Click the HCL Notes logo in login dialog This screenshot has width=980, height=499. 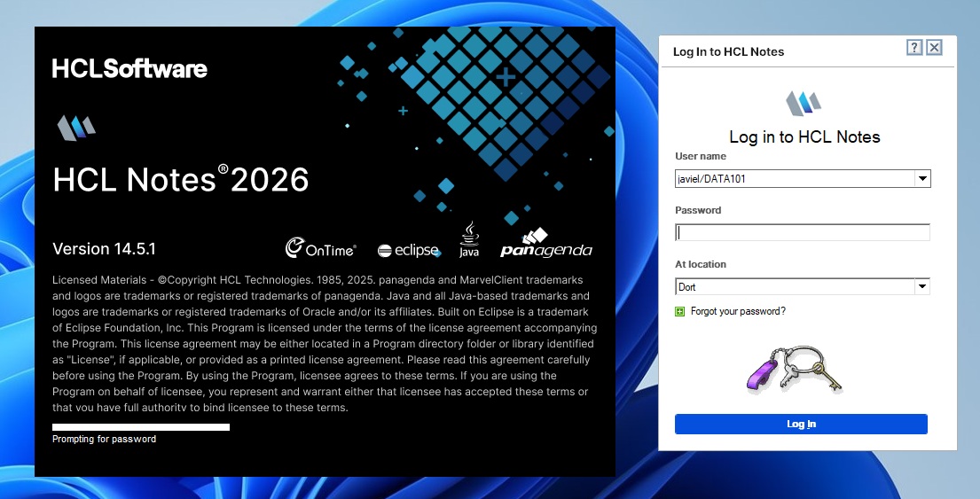(804, 103)
